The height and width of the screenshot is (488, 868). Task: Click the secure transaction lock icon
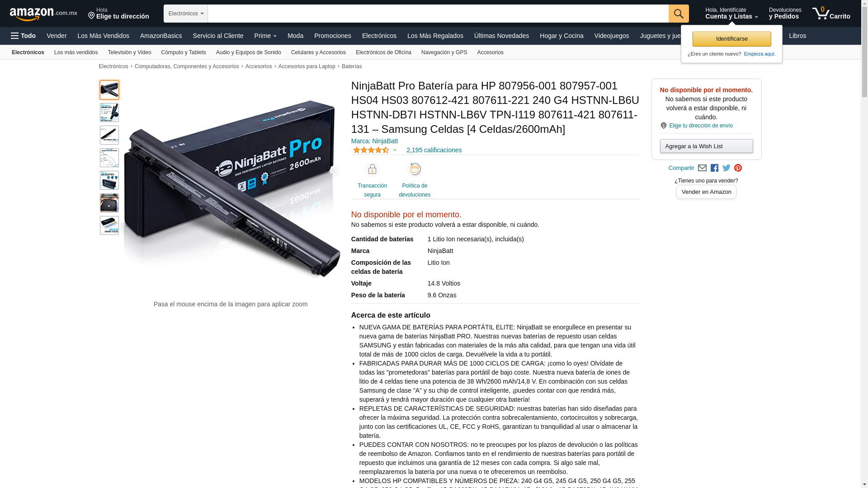pos(372,169)
